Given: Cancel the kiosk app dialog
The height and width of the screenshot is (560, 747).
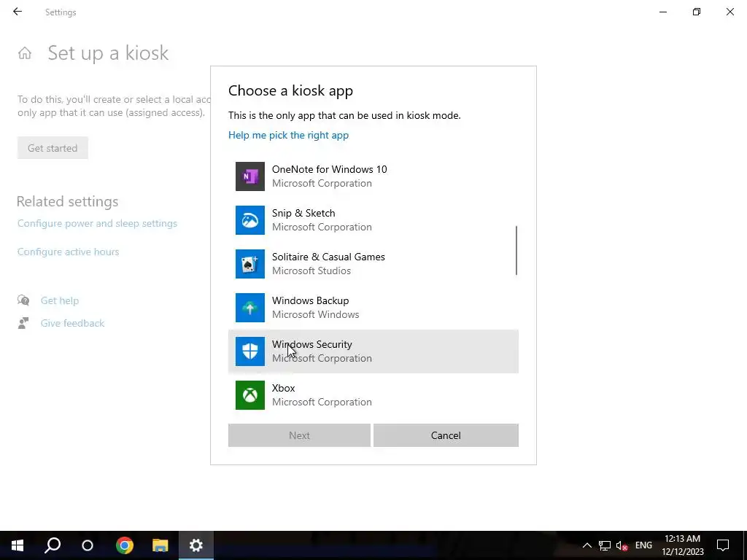Looking at the screenshot, I should click(446, 435).
